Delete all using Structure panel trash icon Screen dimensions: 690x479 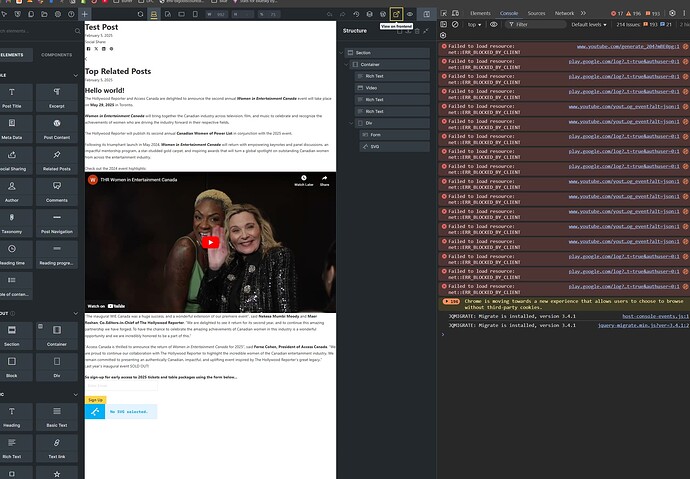tap(417, 31)
